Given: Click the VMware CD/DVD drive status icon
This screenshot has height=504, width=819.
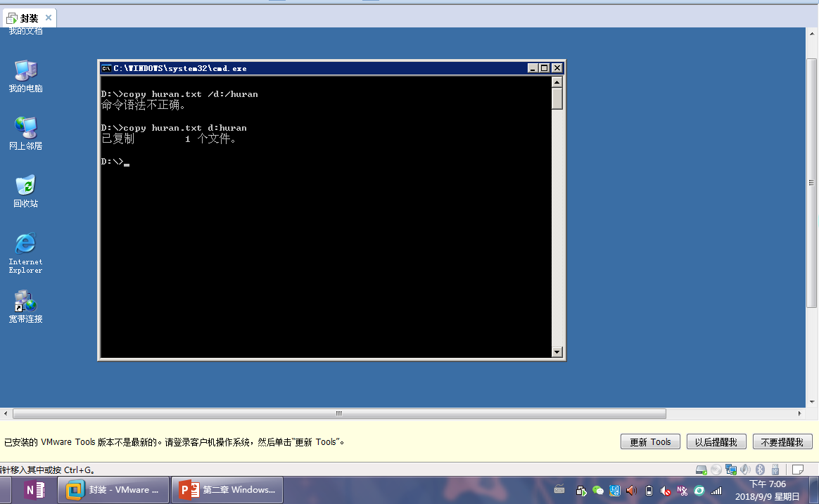Looking at the screenshot, I should [x=716, y=470].
